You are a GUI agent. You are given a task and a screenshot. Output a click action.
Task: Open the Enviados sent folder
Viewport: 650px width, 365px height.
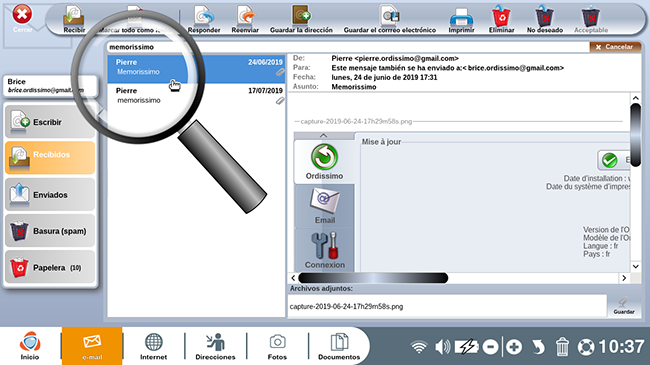coord(50,195)
